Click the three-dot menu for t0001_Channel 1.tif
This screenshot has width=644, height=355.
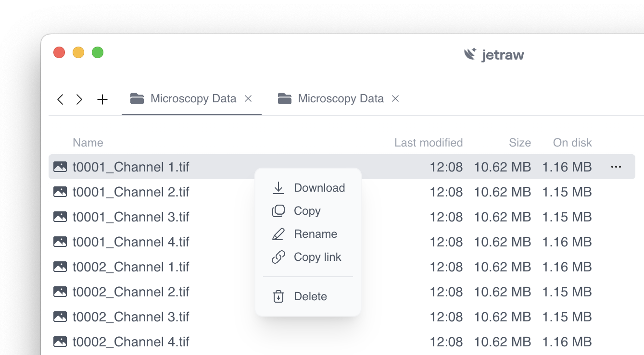point(616,167)
